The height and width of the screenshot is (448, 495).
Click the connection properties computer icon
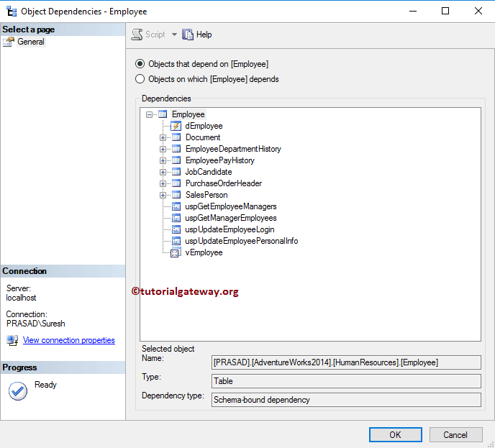(x=12, y=340)
